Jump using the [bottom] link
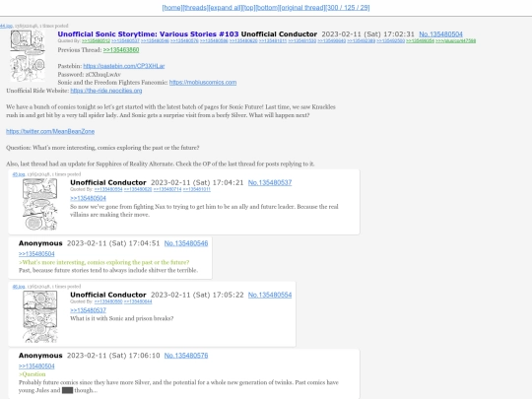Viewport: 532px width, 399px height. (267, 8)
